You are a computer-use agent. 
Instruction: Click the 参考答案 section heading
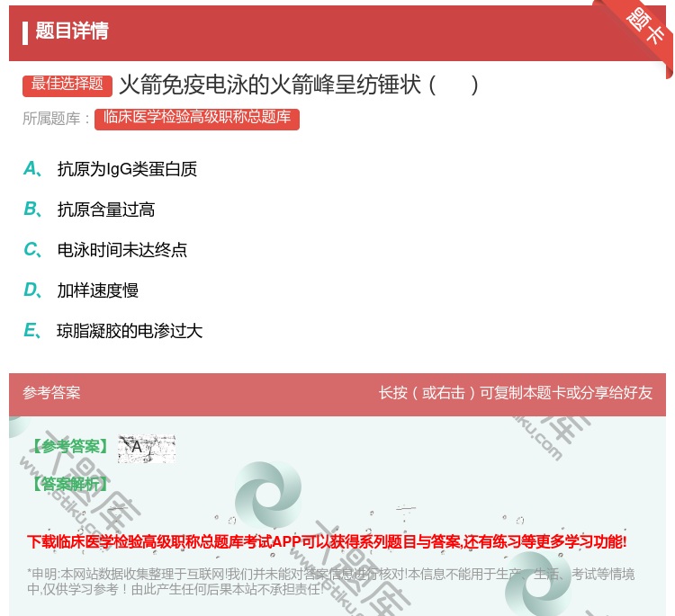51,393
